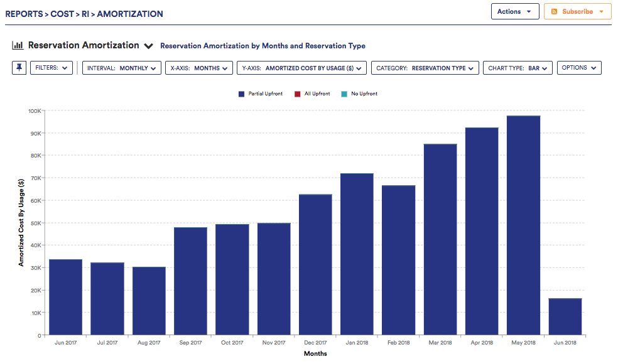Screen dimensions: 618x364
Task: Click the RSS icon inside the Subscribe button
Action: click(x=555, y=11)
